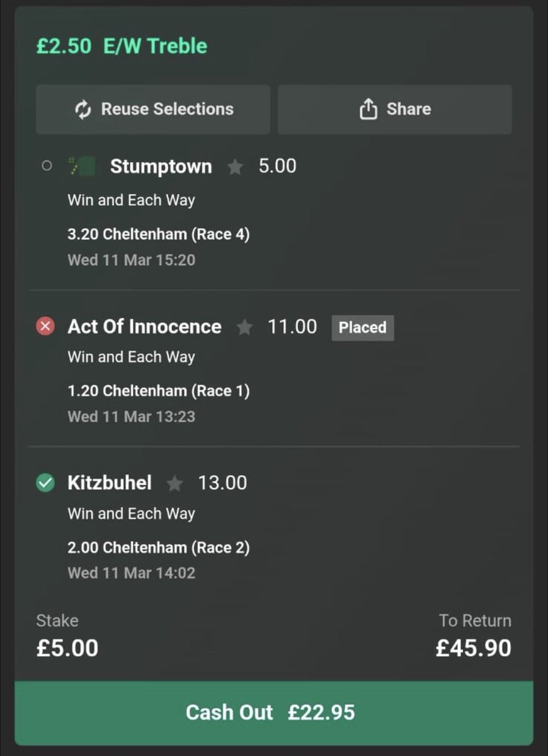Tap the Reuse Selections refresh icon
Viewport: 548px width, 756px height.
pos(83,110)
